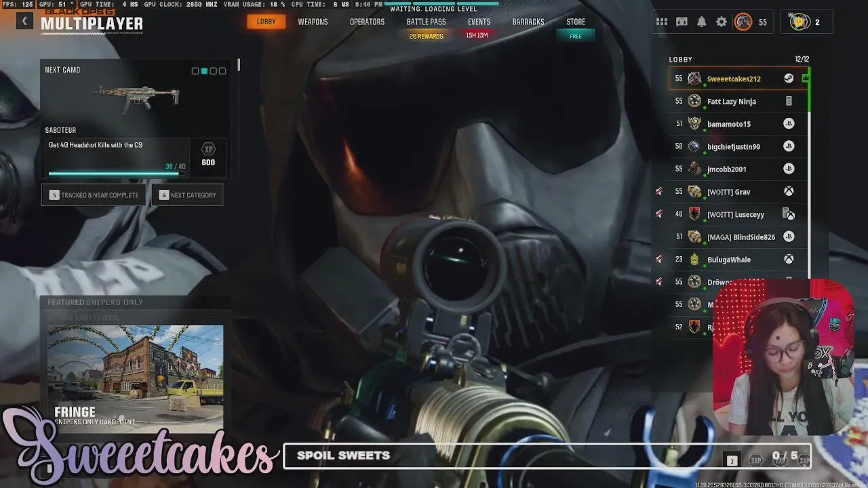Select the sergeant rank emblem of BulugaWhale
Screen dimensions: 868x488
click(x=694, y=260)
